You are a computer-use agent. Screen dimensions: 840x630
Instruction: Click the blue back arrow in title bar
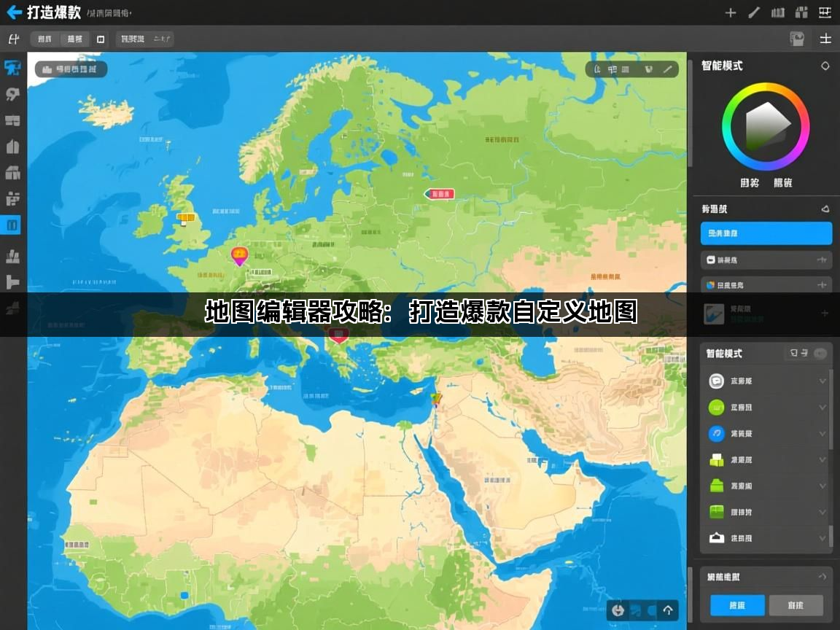(14, 12)
